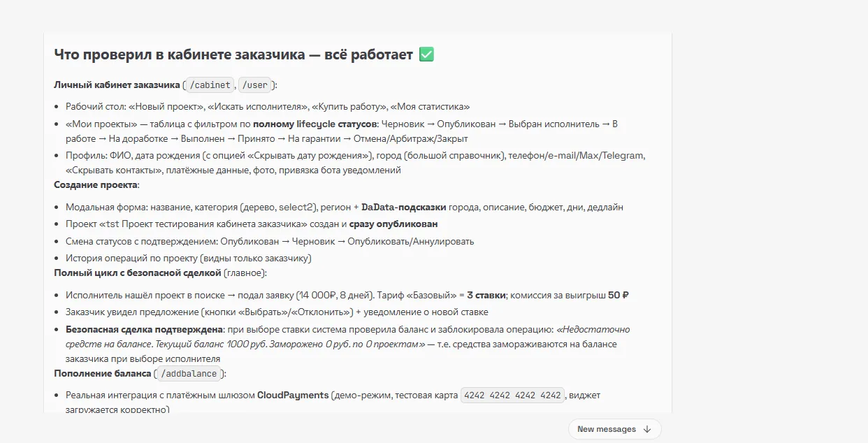Click the /user code label

coord(256,85)
